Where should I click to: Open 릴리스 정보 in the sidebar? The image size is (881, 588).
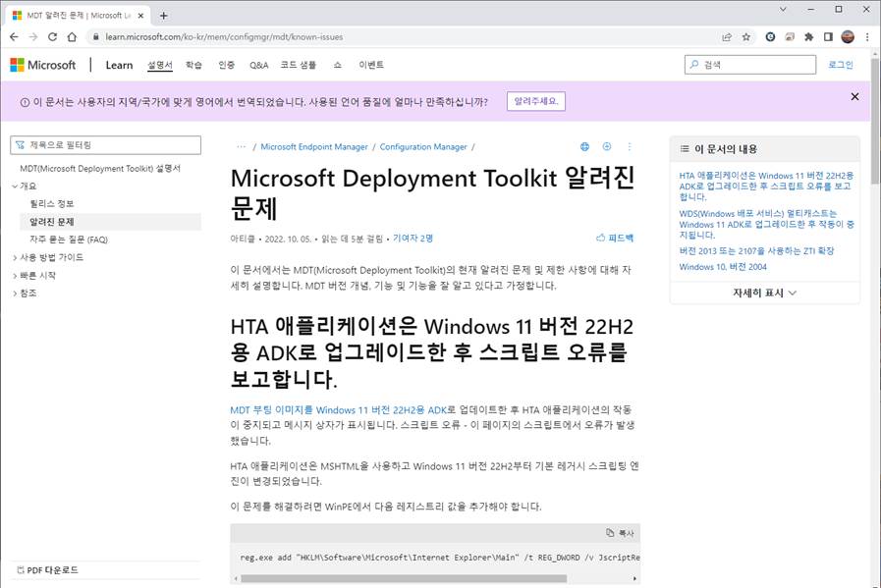[52, 204]
